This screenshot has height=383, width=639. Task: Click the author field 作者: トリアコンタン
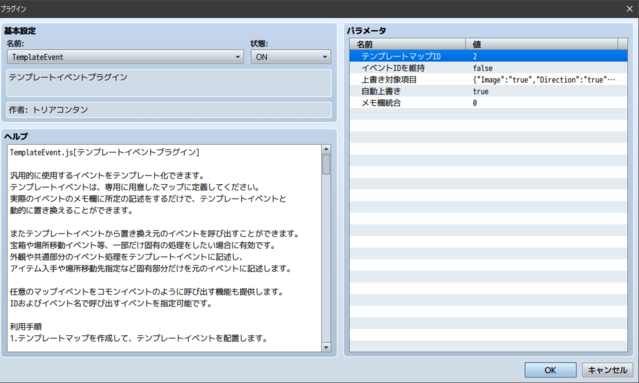tap(169, 110)
